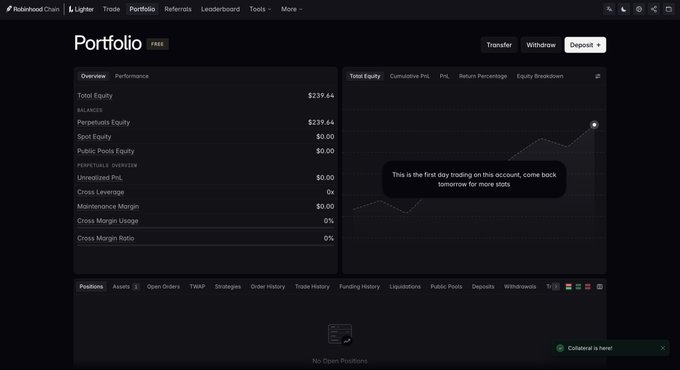This screenshot has height=370, width=680.
Task: Open the Public Pools tab
Action: 446,287
